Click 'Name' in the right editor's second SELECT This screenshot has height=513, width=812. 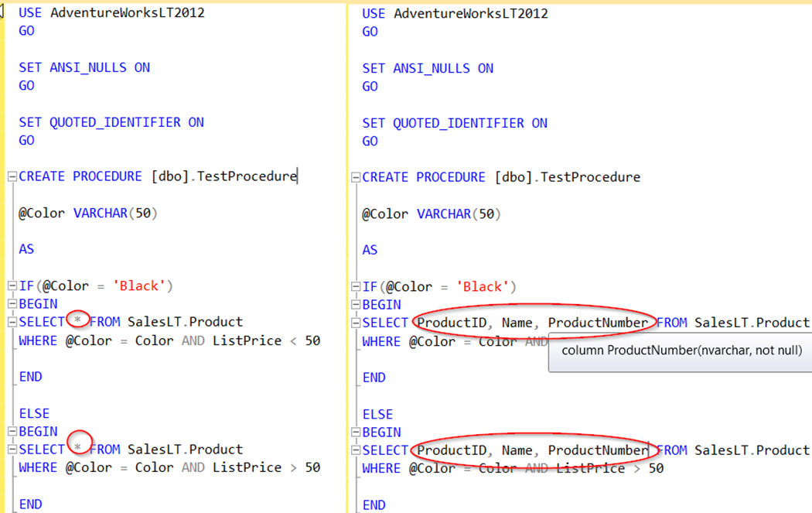[517, 450]
